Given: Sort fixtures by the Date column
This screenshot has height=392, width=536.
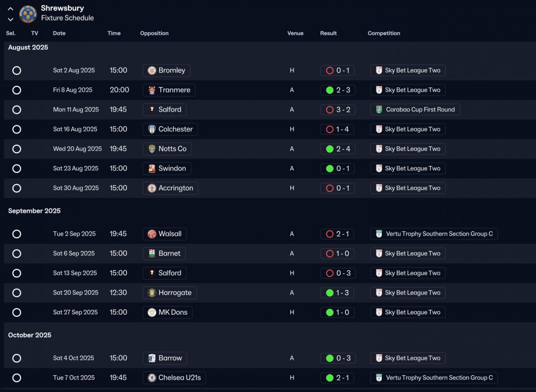Looking at the screenshot, I should 59,33.
